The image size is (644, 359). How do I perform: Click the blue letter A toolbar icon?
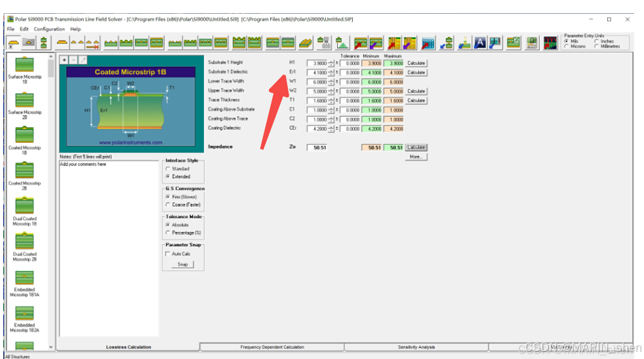point(479,43)
